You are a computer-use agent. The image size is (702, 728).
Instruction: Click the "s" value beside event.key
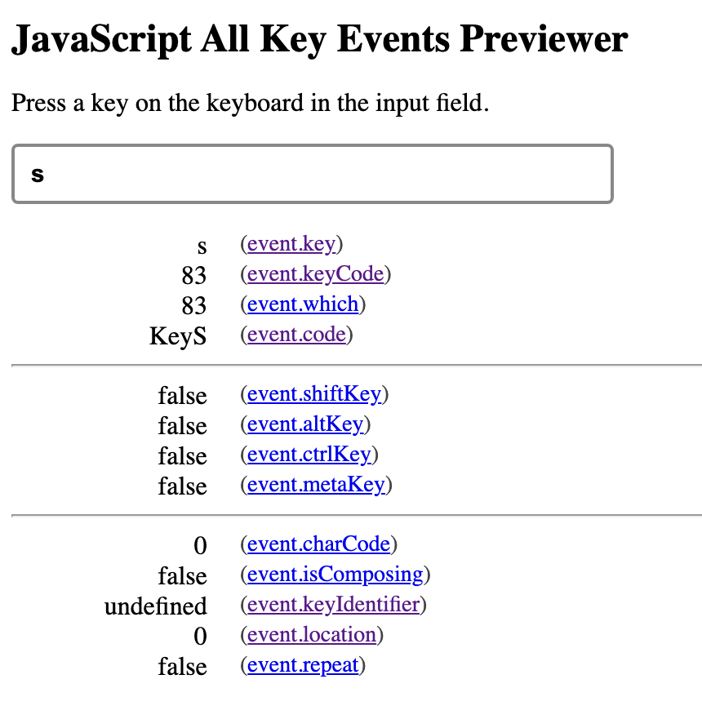click(202, 247)
